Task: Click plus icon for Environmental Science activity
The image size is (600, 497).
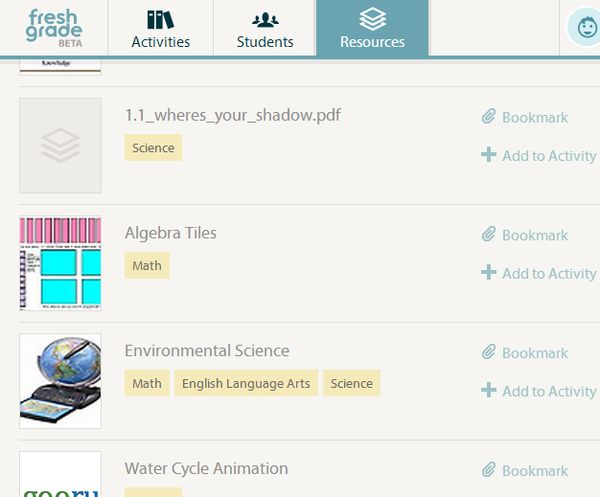Action: [x=489, y=390]
